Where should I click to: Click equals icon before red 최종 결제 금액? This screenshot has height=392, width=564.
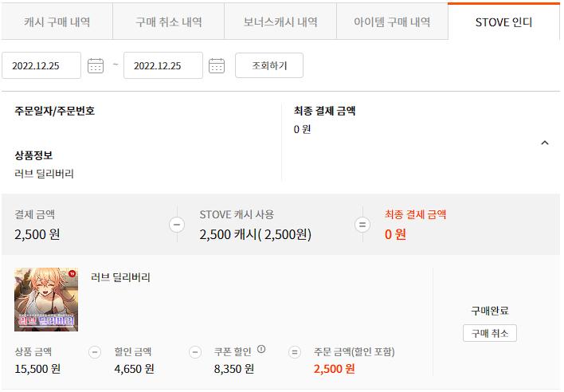pyautogui.click(x=362, y=225)
